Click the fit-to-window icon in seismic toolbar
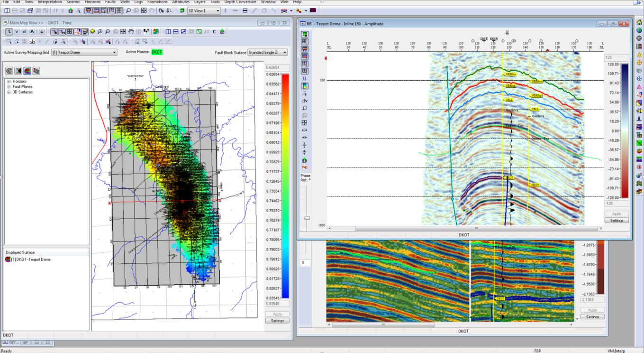644x353 pixels. (305, 123)
